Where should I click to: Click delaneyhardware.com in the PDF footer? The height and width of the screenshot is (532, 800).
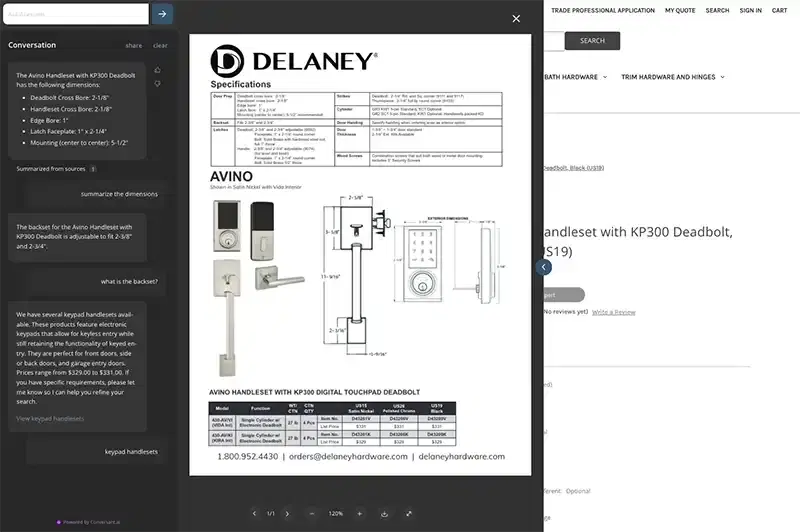(x=462, y=457)
